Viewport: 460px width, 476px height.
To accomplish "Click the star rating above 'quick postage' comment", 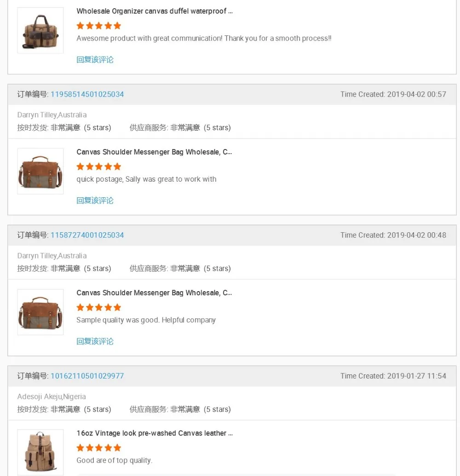I will pos(99,166).
